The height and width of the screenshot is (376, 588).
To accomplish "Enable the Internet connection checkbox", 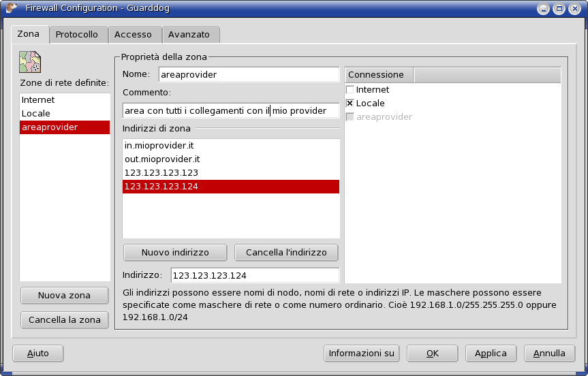I will (350, 90).
